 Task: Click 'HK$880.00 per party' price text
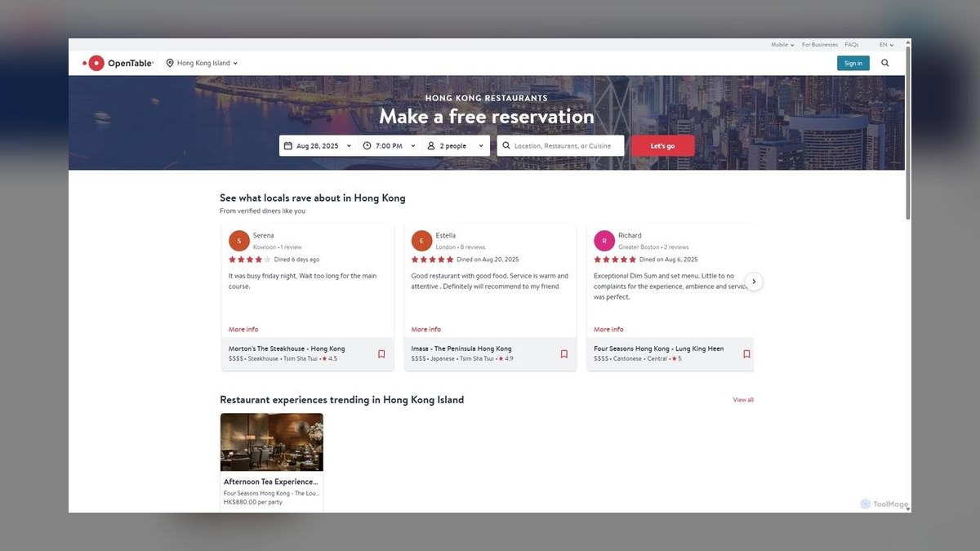(253, 502)
